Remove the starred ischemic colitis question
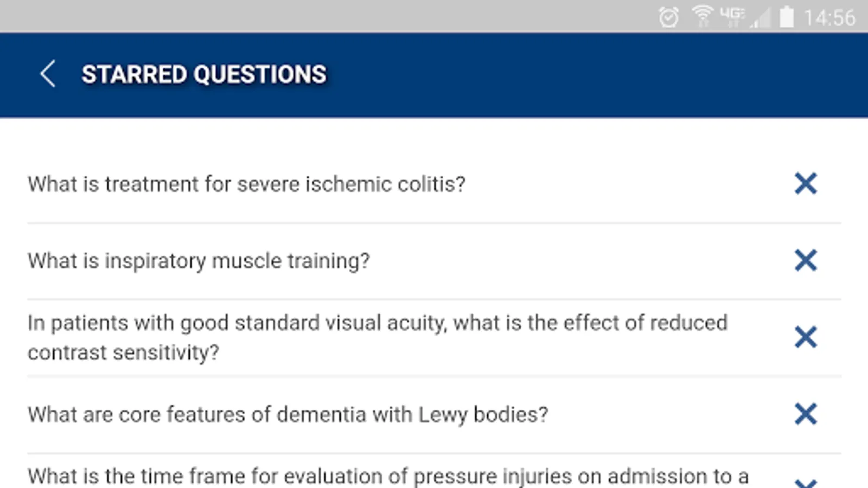The width and height of the screenshot is (868, 488). pos(806,184)
